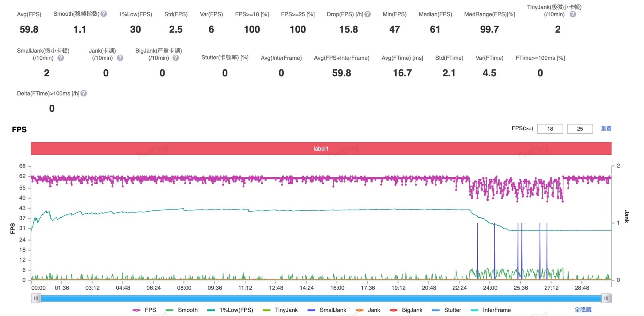
Task: Click the 重置 reset link
Action: point(606,128)
